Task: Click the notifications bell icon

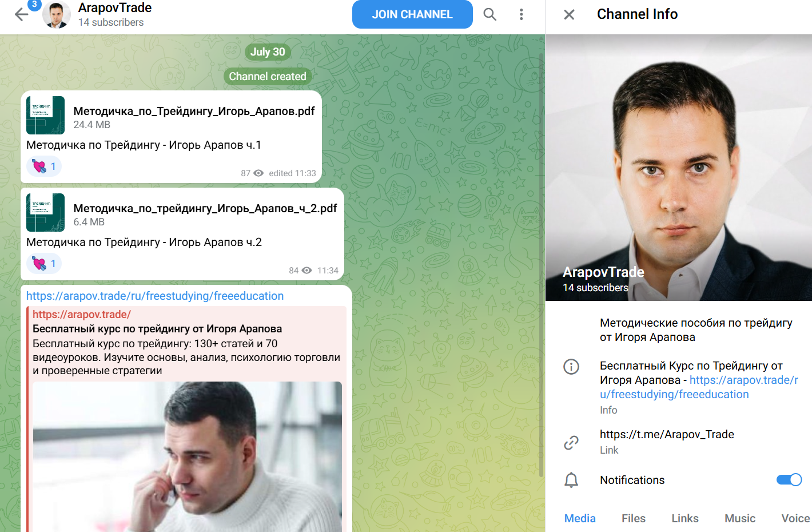Action: [x=571, y=480]
